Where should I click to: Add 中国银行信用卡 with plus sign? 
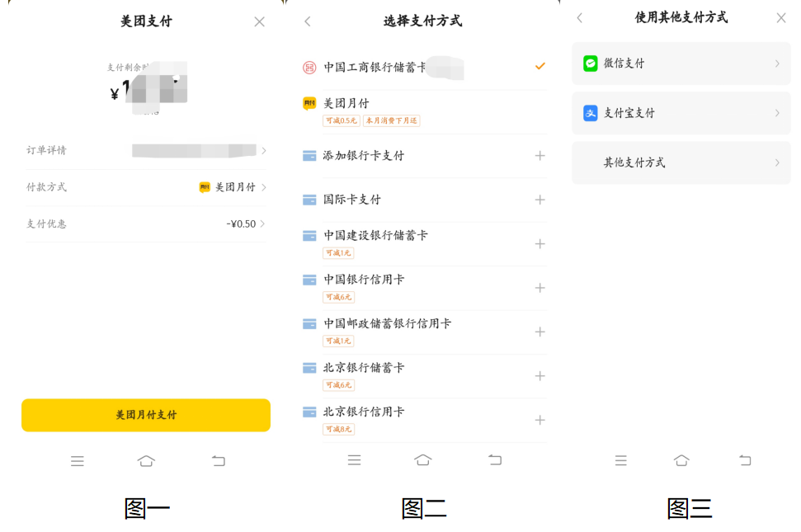(x=540, y=288)
